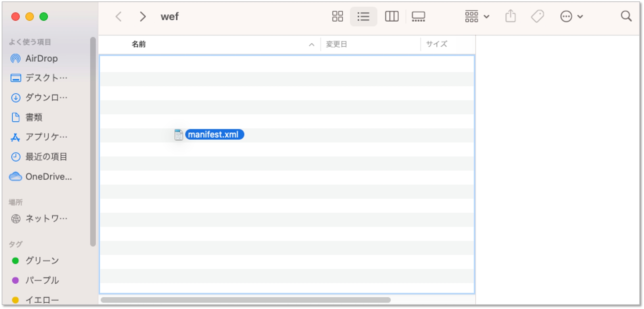Go forward with the right chevron
Image resolution: width=644 pixels, height=309 pixels.
[x=142, y=16]
